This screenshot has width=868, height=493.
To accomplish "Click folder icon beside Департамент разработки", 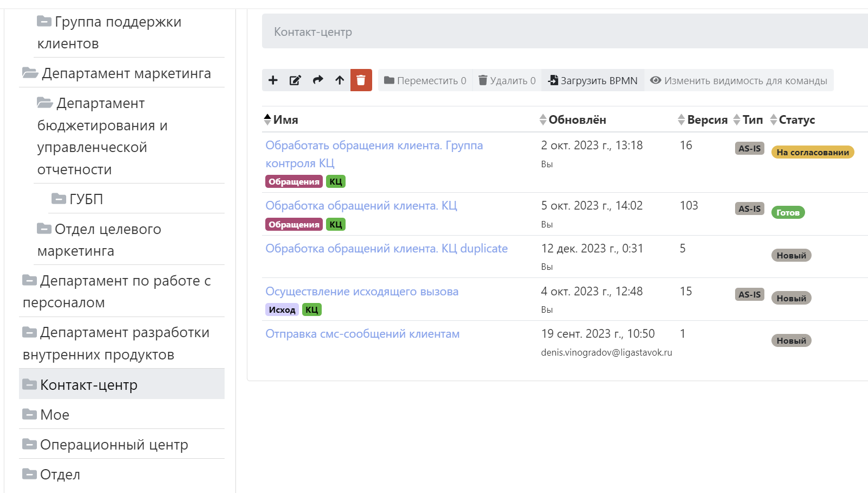I will click(x=29, y=331).
